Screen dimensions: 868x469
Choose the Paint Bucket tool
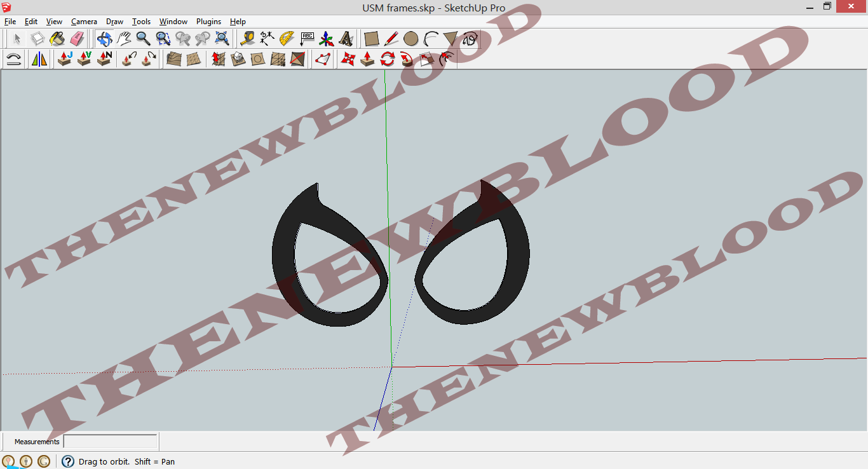57,39
